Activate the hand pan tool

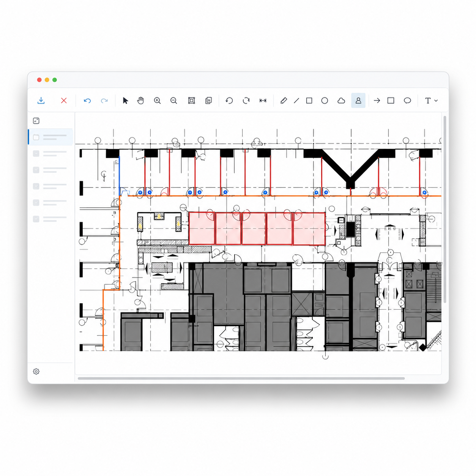point(140,101)
